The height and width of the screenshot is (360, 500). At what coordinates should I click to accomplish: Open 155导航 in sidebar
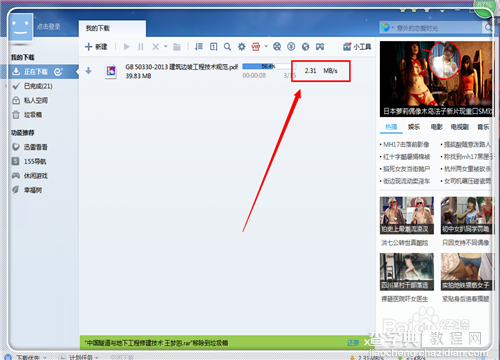click(35, 161)
